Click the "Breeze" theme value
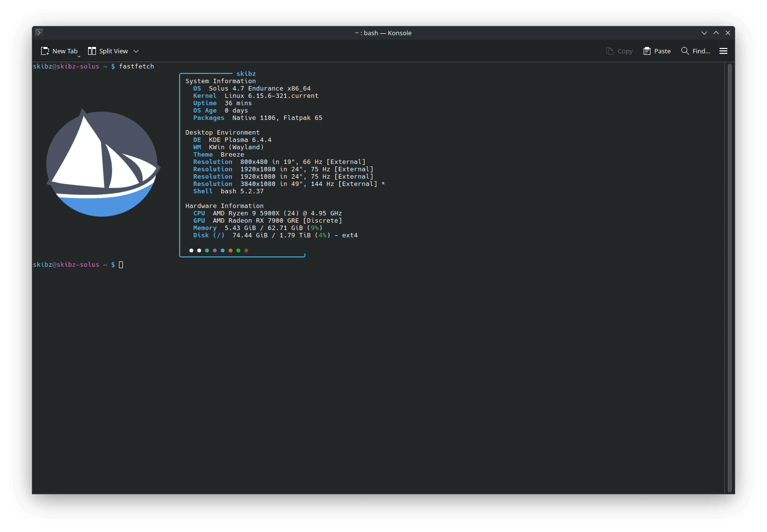This screenshot has width=767, height=532. 232,155
